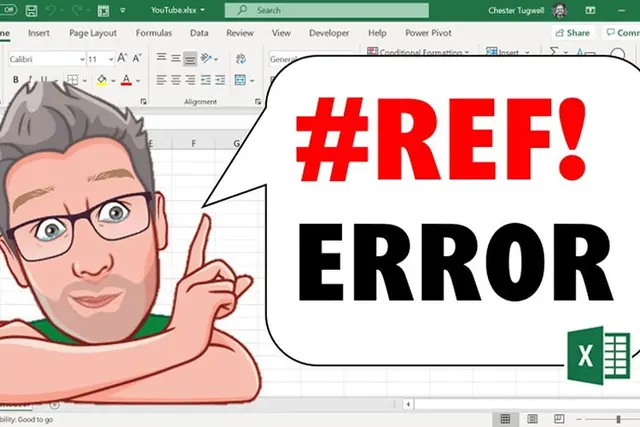The image size is (640, 427).
Task: Click in the Search box
Action: (x=327, y=10)
